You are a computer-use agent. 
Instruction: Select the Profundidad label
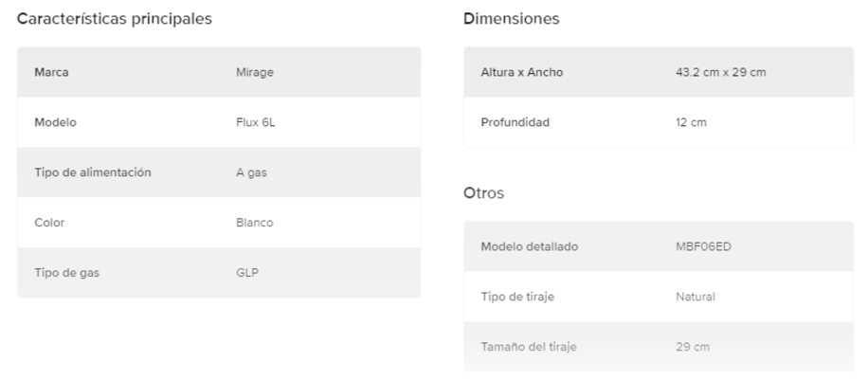(515, 122)
